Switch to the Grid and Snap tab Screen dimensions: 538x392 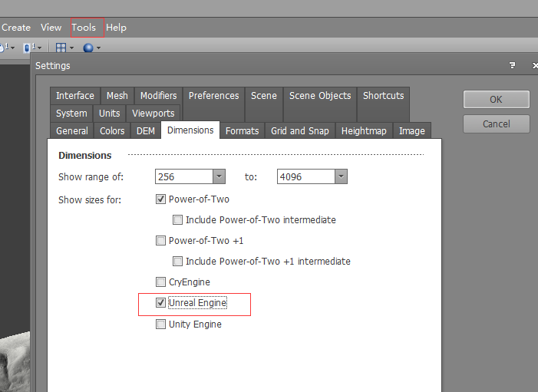[x=300, y=131]
